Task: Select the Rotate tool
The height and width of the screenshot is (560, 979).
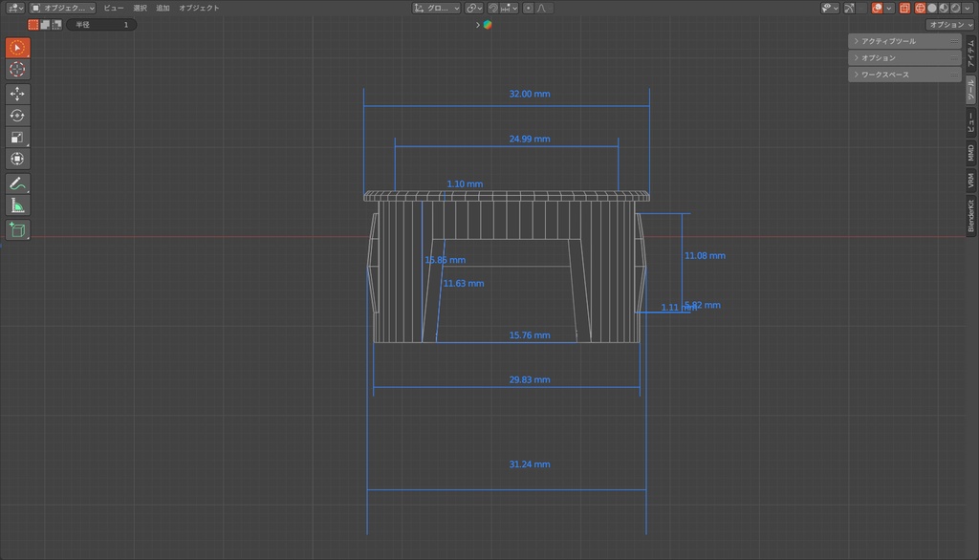Action: coord(17,116)
